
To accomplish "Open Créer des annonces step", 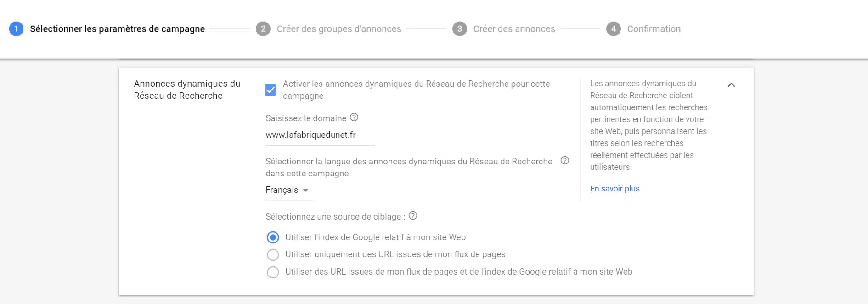I will pos(514,28).
